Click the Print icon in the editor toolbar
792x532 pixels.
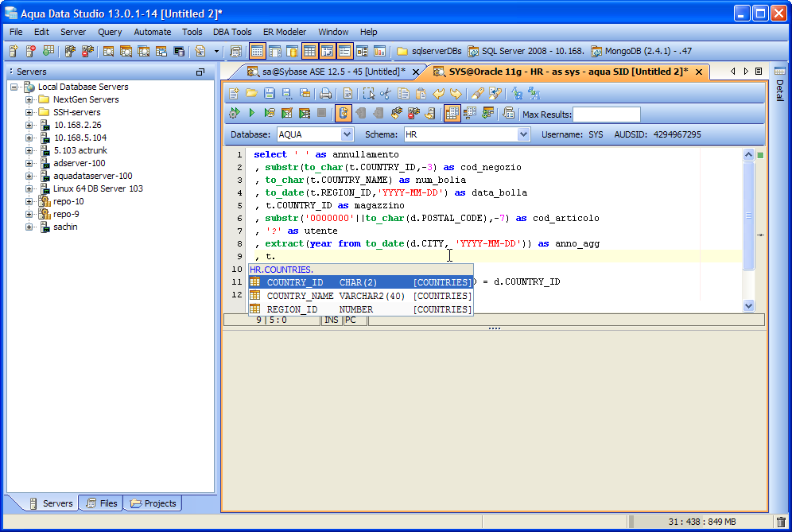click(x=325, y=93)
